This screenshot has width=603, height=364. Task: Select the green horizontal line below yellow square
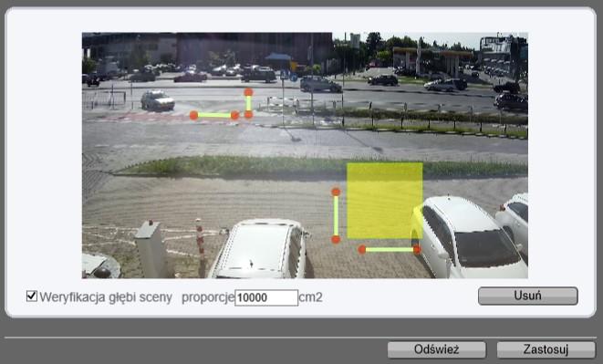390,250
